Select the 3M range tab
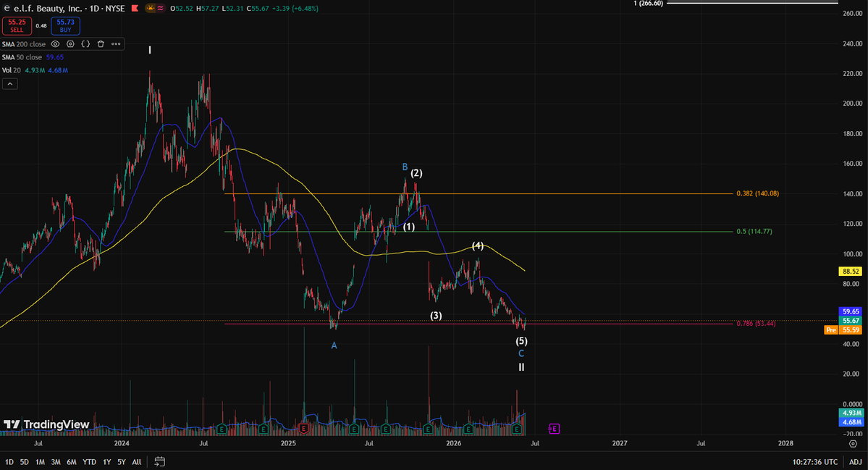The height and width of the screenshot is (470, 868). [x=56, y=462]
